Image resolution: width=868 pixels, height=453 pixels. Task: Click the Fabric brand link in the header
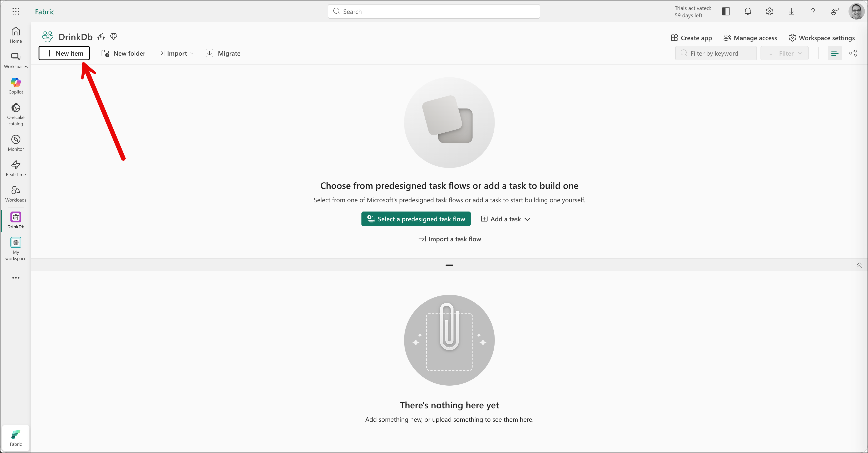[x=45, y=12]
